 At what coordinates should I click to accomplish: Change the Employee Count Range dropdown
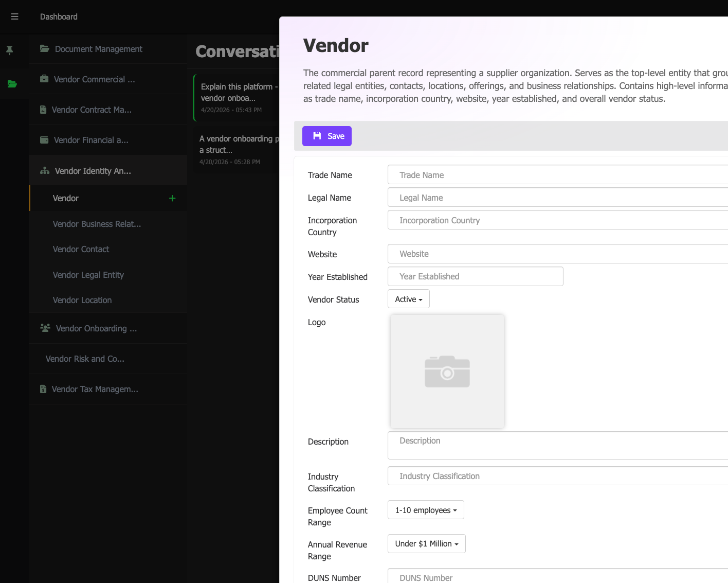click(426, 509)
